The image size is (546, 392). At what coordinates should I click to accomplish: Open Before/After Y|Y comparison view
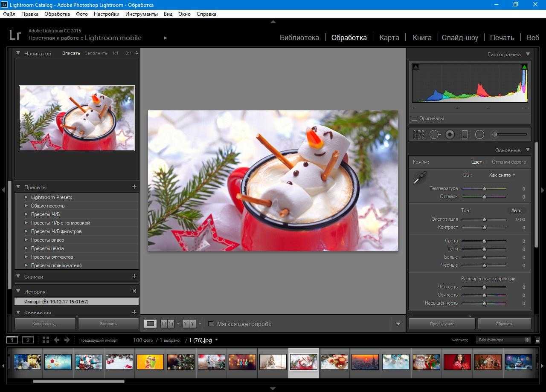[x=189, y=324]
